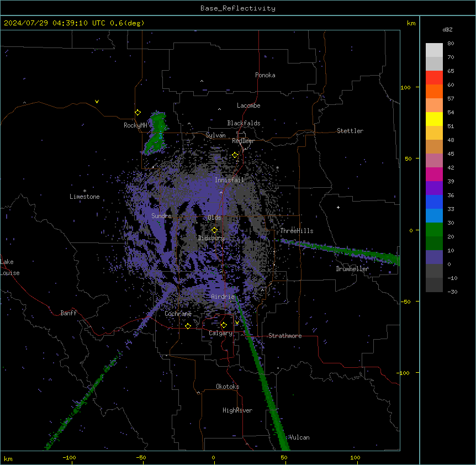Click the Lacombe city label
This screenshot has height=465, width=476.
pos(248,105)
